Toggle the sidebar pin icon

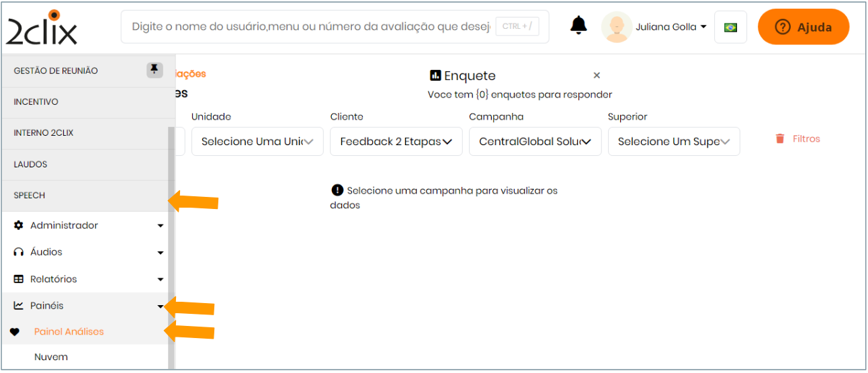155,69
